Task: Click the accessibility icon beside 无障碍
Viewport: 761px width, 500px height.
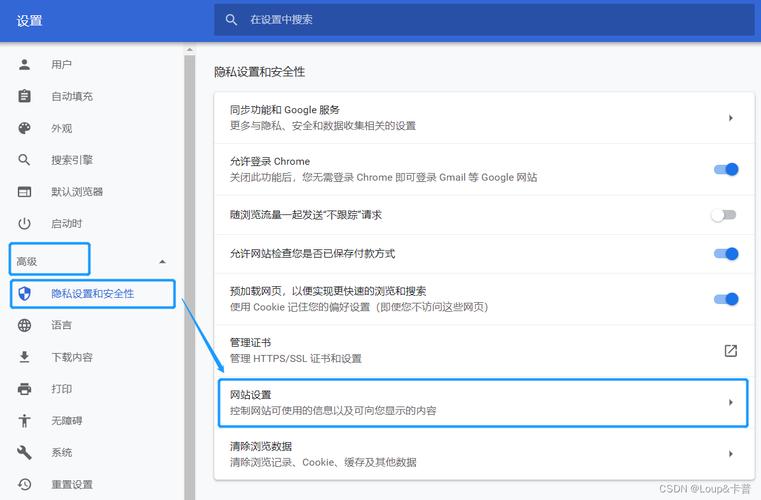Action: 24,420
